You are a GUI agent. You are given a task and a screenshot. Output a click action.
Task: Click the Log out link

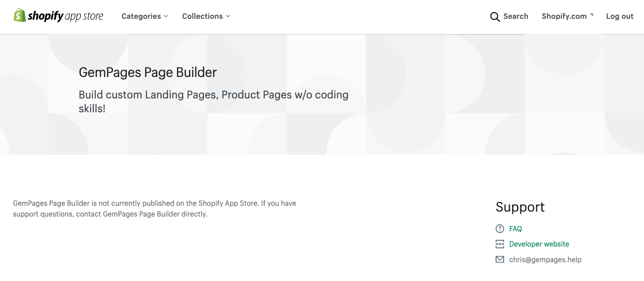pos(620,16)
